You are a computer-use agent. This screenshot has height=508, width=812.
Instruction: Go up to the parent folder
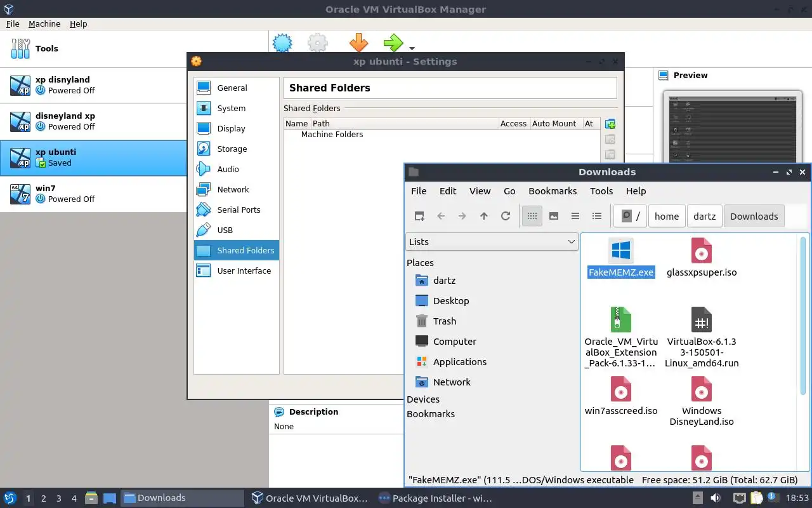click(x=484, y=216)
